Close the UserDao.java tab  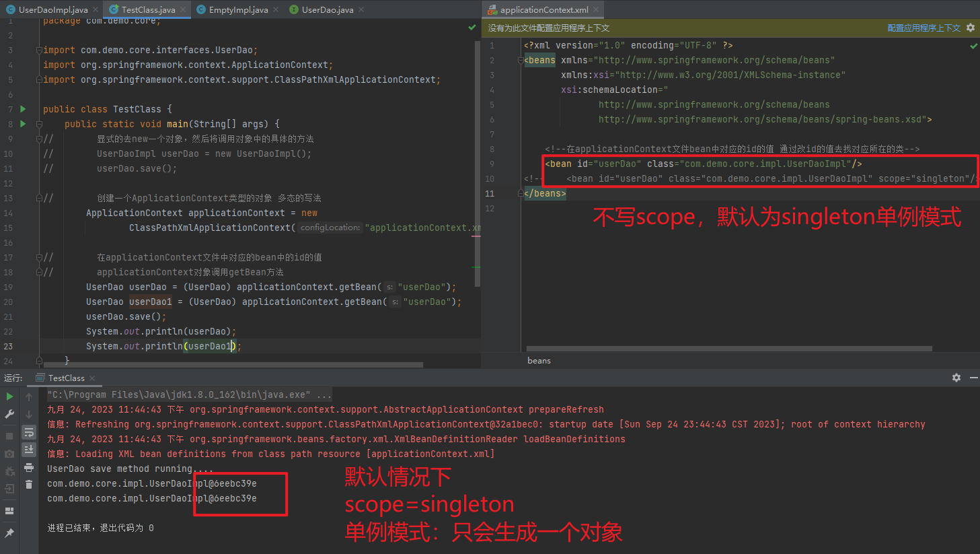click(x=361, y=9)
